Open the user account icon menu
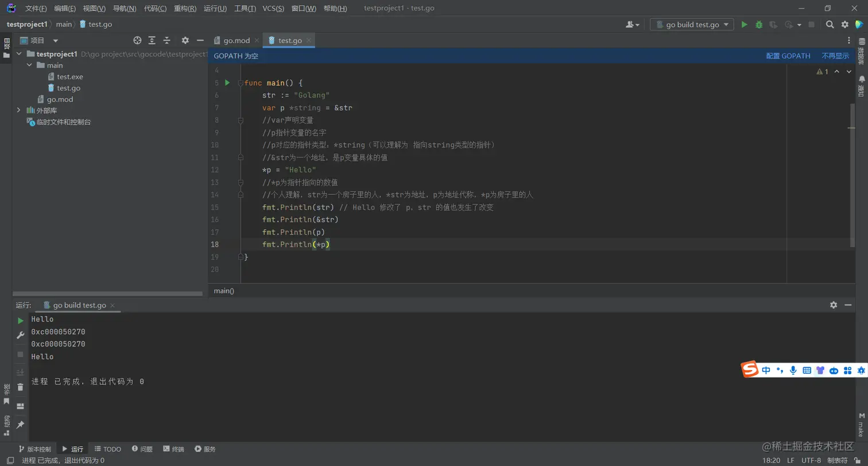Screen dimensions: 868x466 coord(633,25)
